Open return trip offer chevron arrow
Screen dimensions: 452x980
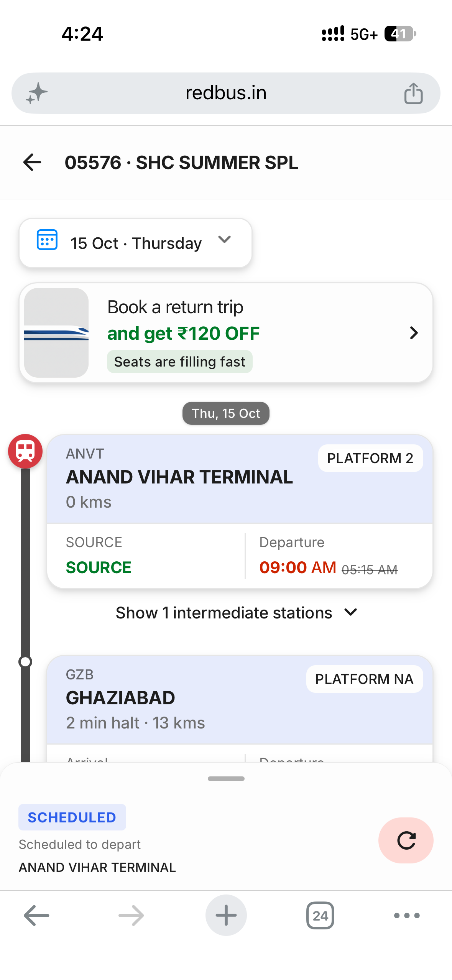click(414, 333)
